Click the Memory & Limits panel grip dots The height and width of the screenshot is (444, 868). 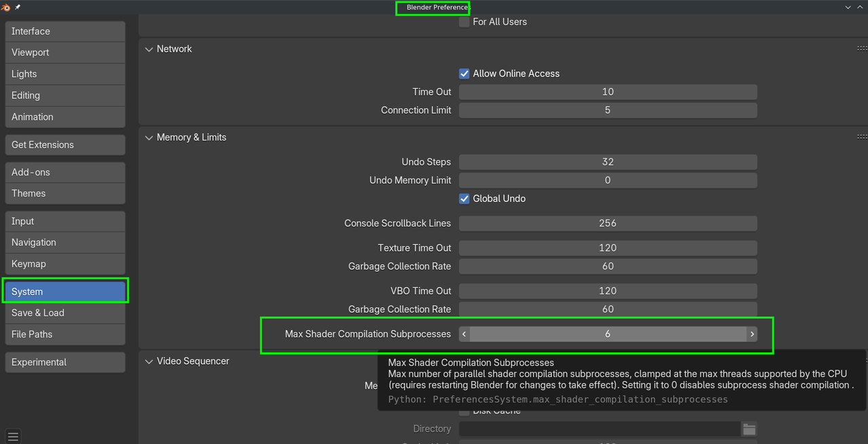coord(862,137)
